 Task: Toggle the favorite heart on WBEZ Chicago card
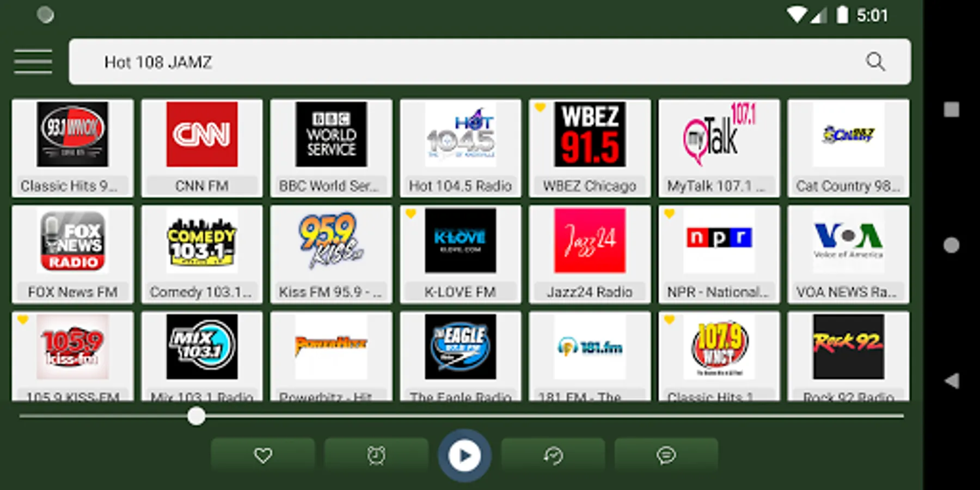pyautogui.click(x=540, y=107)
